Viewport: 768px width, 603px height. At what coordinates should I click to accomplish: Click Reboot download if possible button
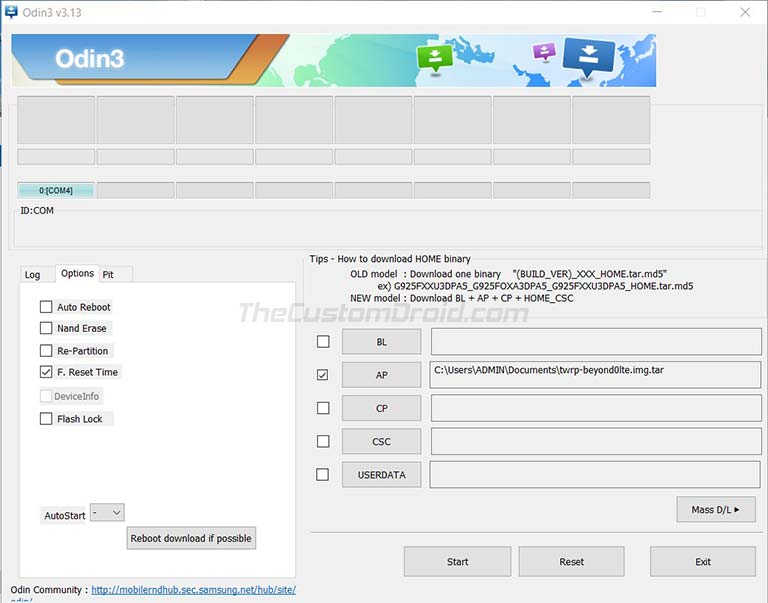[x=191, y=538]
